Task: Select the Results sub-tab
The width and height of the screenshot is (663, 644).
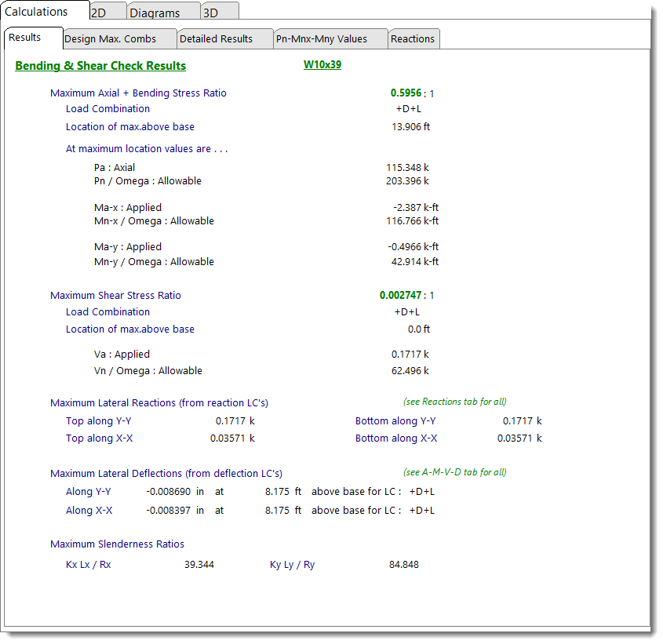Action: (25, 38)
